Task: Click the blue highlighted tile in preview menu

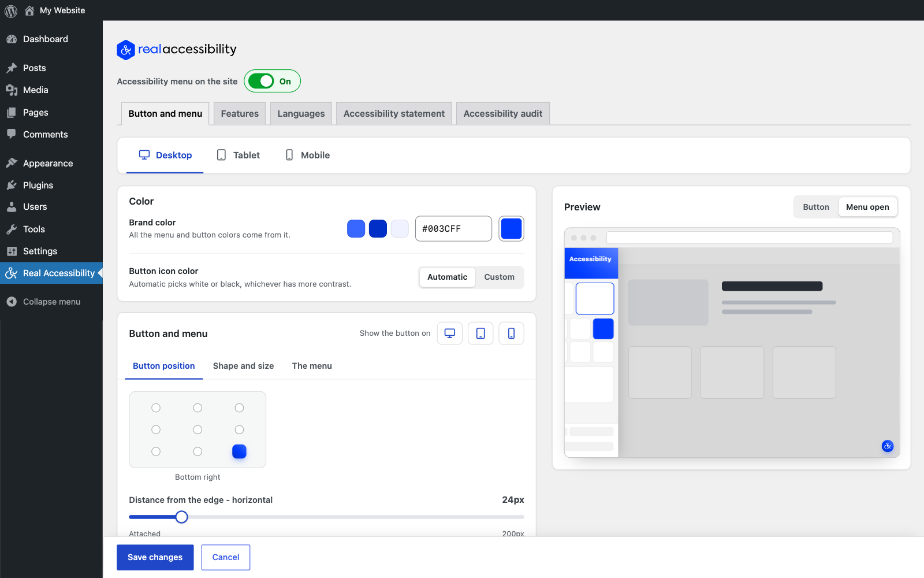Action: [x=603, y=329]
